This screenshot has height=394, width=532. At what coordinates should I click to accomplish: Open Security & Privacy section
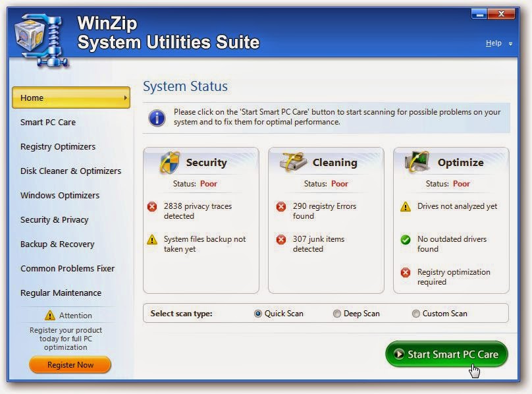pos(54,220)
